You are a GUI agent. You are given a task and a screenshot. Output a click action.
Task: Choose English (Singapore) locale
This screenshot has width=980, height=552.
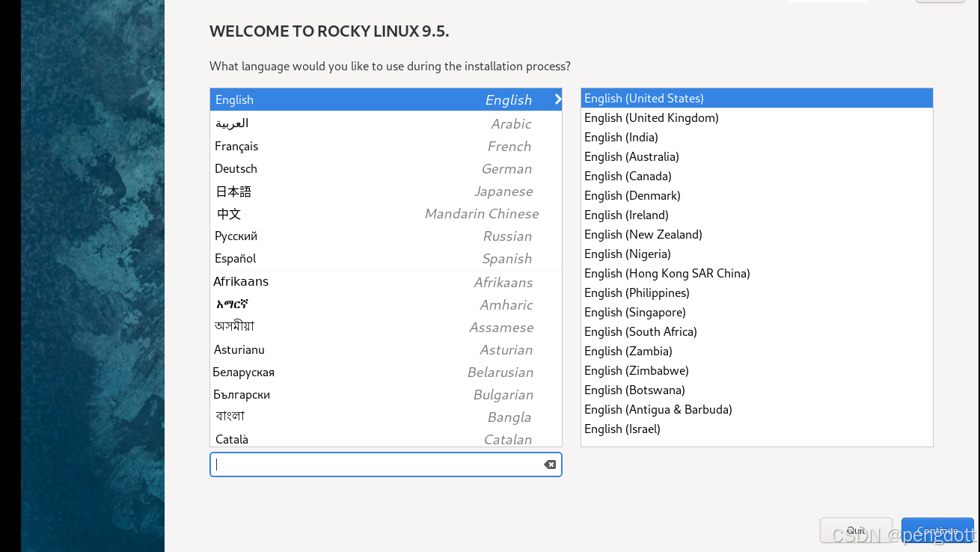(x=757, y=312)
